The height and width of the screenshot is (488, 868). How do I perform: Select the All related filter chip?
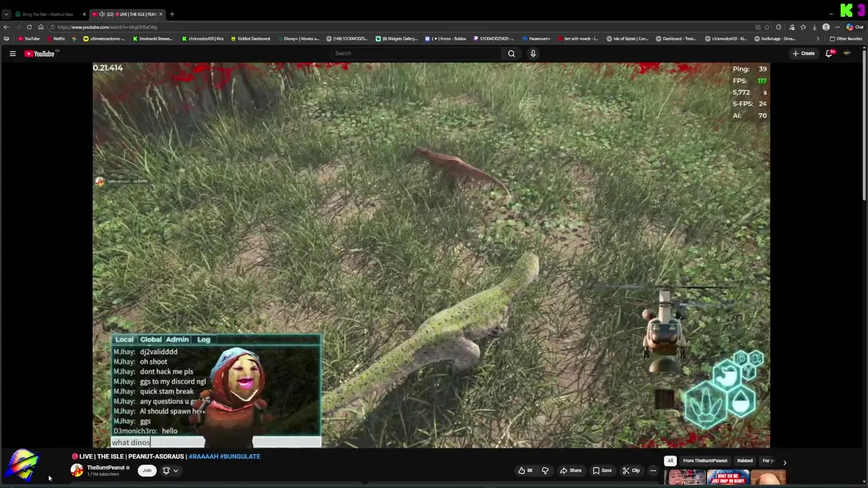(x=670, y=461)
